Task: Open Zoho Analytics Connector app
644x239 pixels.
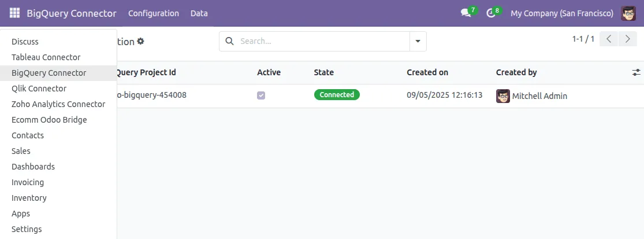Action: [x=58, y=104]
